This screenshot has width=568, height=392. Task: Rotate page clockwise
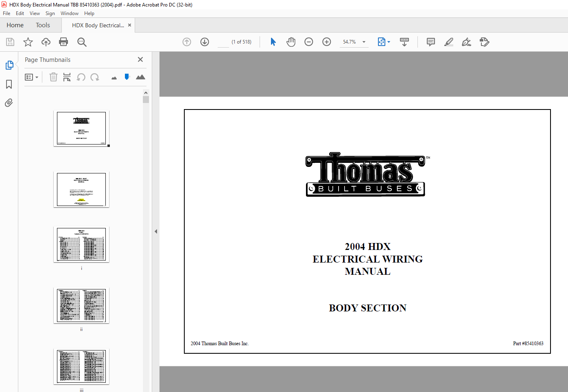pos(95,77)
